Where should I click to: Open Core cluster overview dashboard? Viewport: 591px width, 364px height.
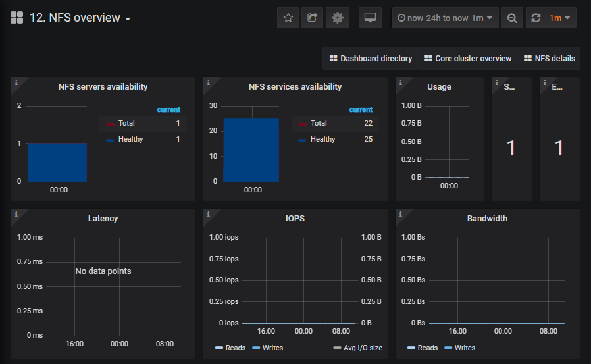(x=468, y=59)
